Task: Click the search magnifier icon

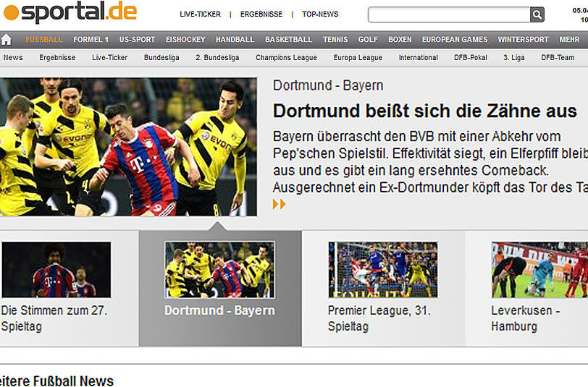Action: (537, 14)
